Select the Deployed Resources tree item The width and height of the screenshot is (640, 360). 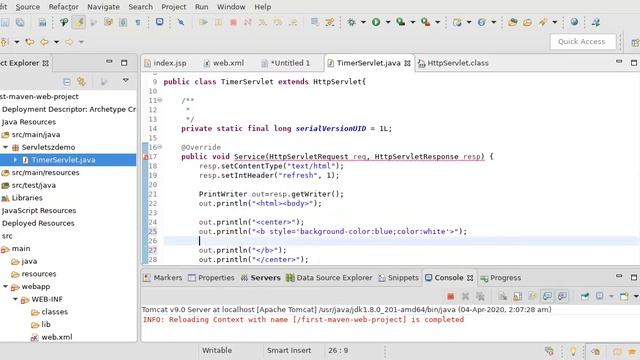[38, 223]
